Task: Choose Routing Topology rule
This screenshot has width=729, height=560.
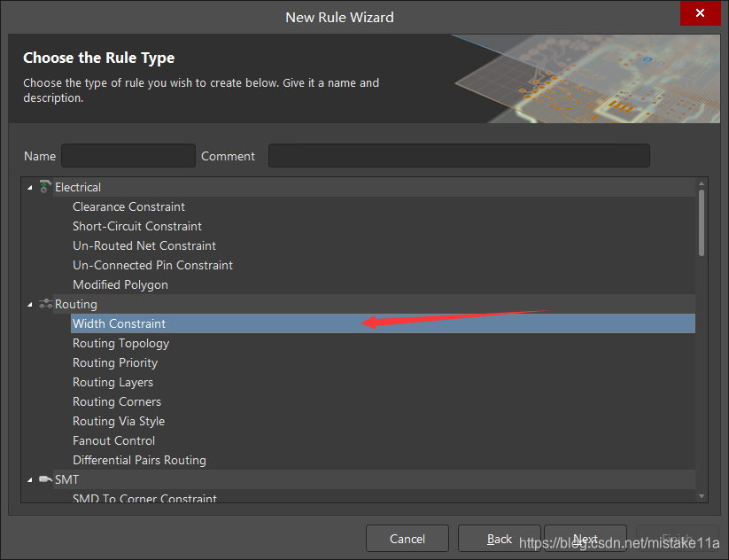Action: [120, 343]
